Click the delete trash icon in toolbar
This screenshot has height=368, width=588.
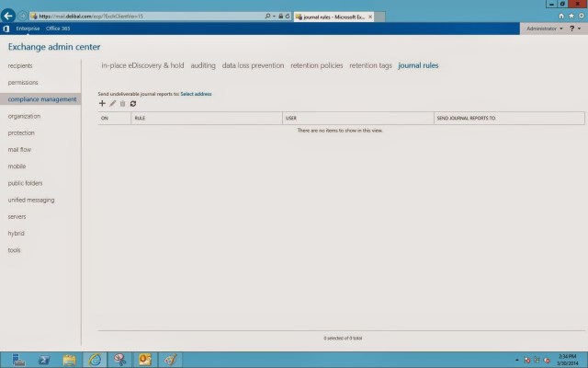[123, 104]
